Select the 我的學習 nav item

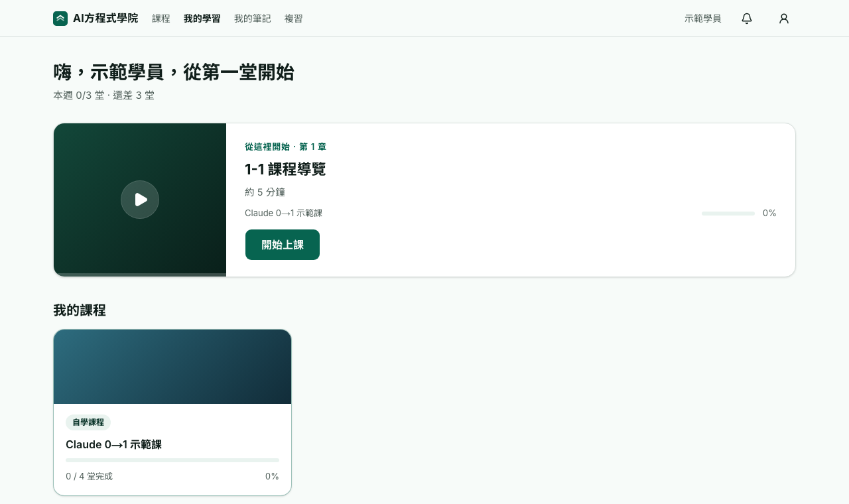pos(202,19)
